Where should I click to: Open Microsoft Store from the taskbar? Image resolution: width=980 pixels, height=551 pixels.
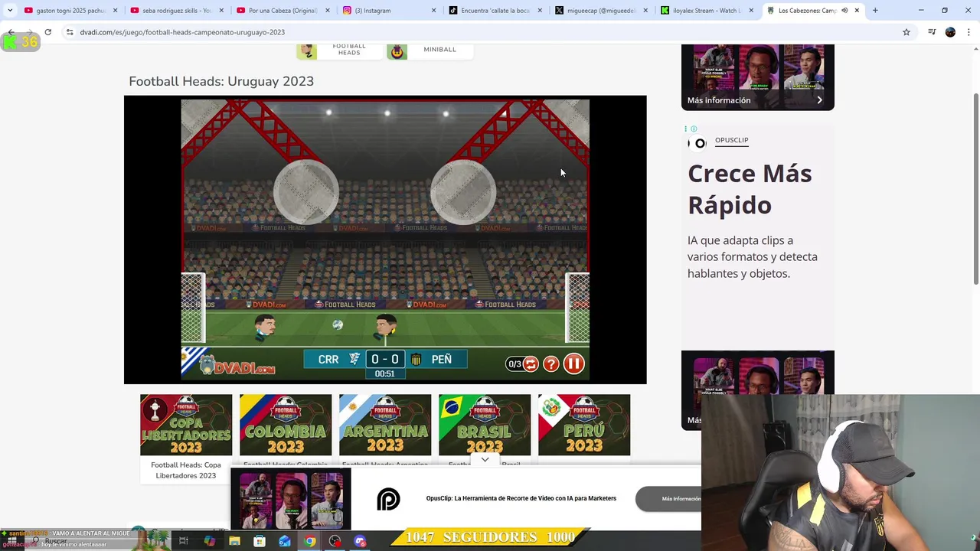click(x=260, y=541)
